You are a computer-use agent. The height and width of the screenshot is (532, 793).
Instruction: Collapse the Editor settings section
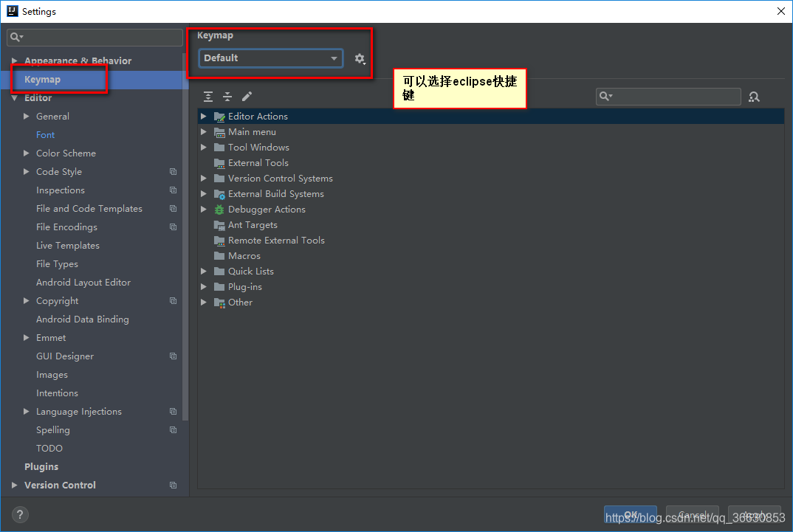14,98
